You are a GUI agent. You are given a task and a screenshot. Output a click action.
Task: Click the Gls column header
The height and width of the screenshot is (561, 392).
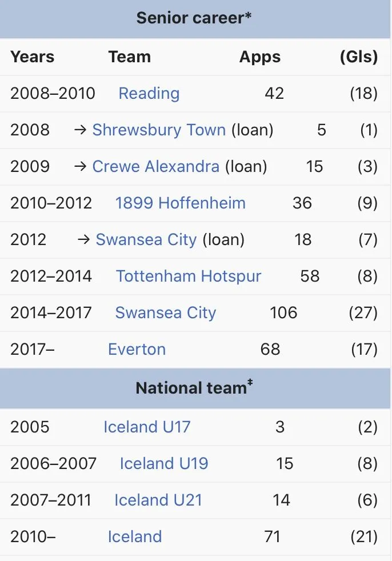pos(359,57)
